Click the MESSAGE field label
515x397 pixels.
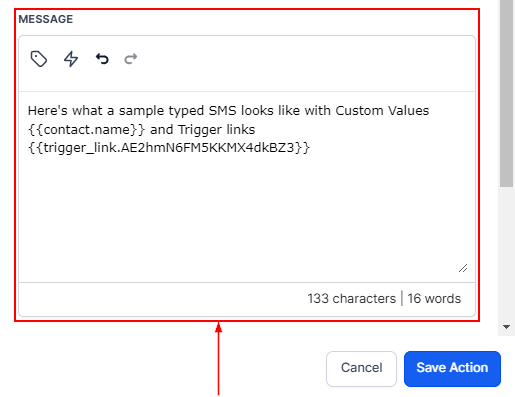(x=46, y=19)
